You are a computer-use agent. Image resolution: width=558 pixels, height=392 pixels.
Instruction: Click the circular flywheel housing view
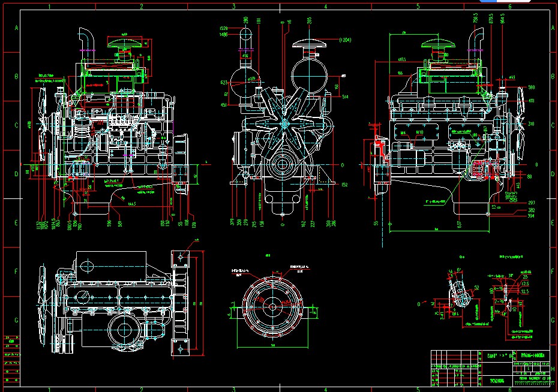(273, 307)
